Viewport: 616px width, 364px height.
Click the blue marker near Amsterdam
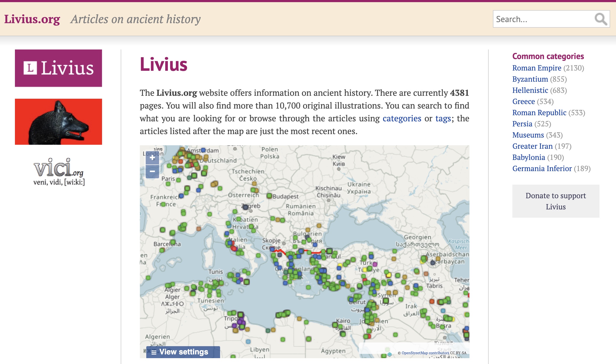203,150
